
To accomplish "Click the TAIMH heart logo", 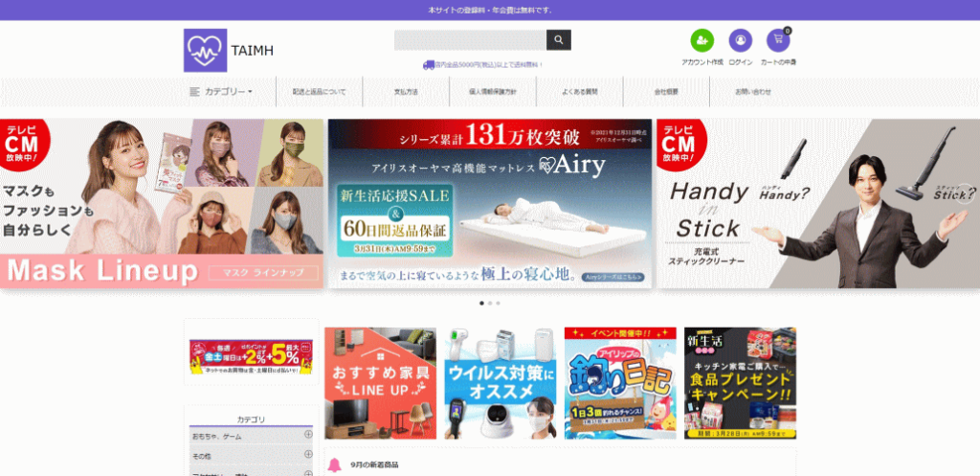I will pyautogui.click(x=205, y=51).
